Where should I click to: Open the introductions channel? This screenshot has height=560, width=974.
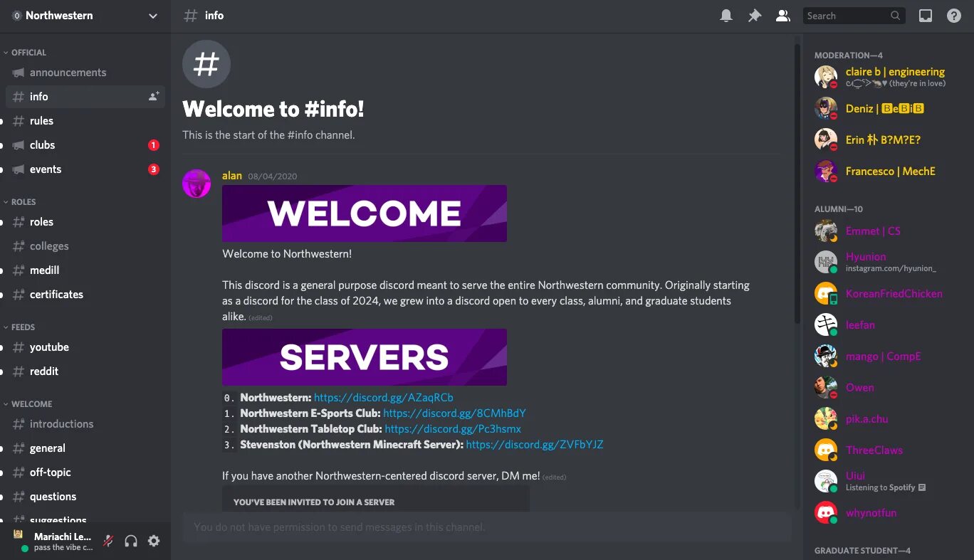[x=85, y=424]
